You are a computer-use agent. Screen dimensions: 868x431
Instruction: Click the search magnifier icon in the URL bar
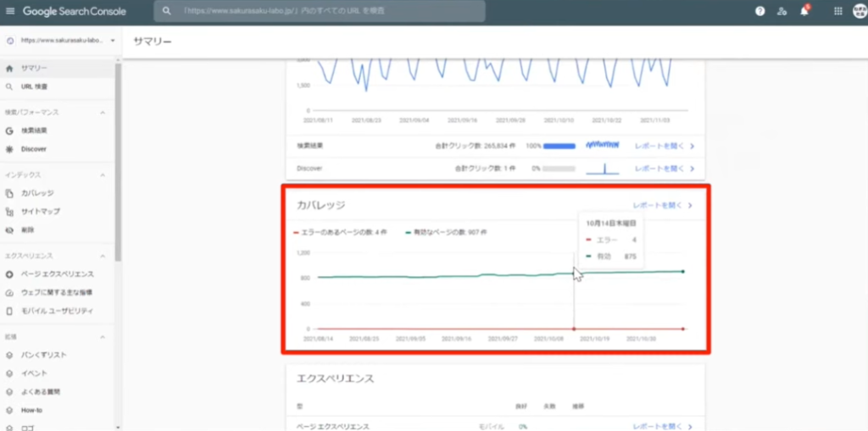166,11
